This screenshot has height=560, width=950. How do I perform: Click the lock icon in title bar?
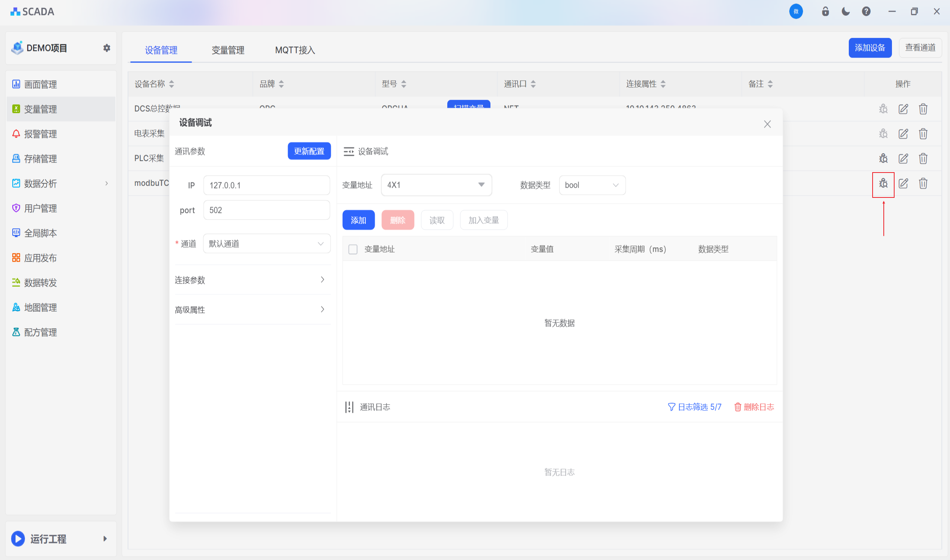825,11
